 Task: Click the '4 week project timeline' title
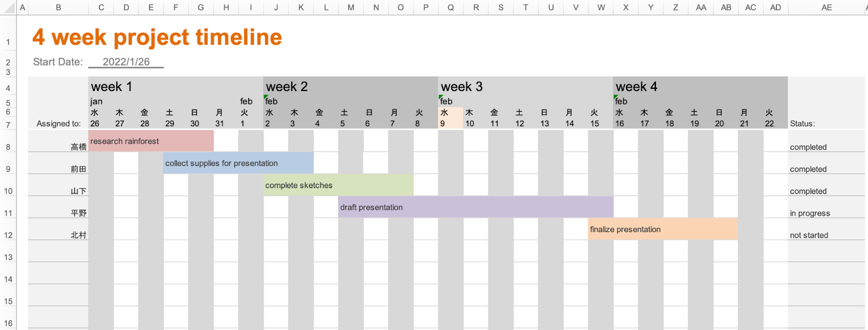pyautogui.click(x=157, y=37)
